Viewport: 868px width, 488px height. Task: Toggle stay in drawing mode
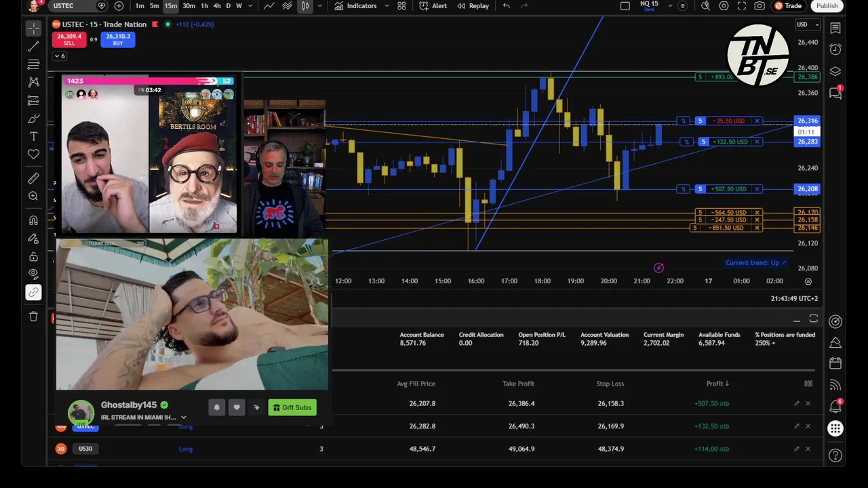33,239
